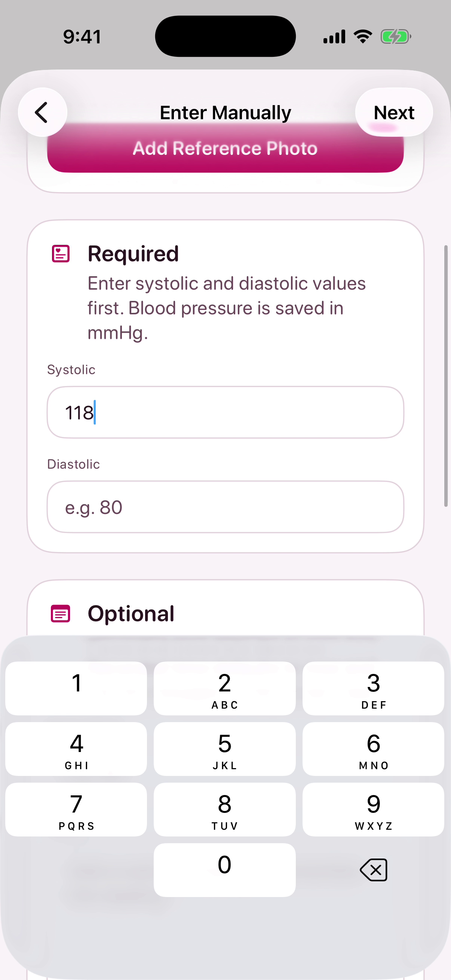451x980 pixels.
Task: Tap keypad digit 7 PQRS
Action: pyautogui.click(x=76, y=809)
